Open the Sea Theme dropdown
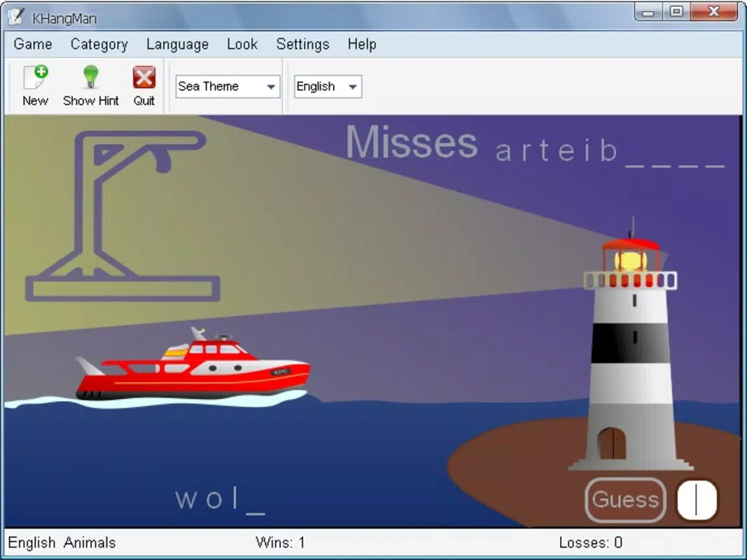747x560 pixels. [x=228, y=87]
